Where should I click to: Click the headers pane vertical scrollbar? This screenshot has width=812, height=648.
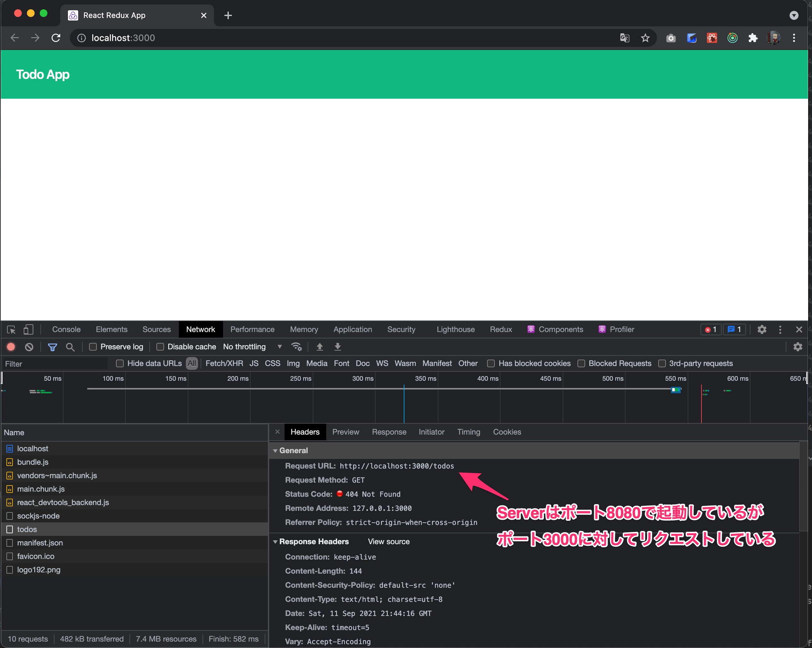coord(803,486)
